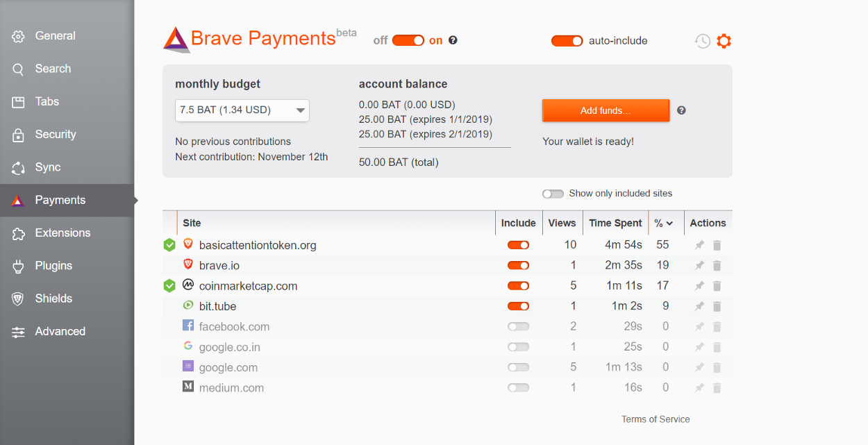Sort by Views column header

(x=562, y=223)
